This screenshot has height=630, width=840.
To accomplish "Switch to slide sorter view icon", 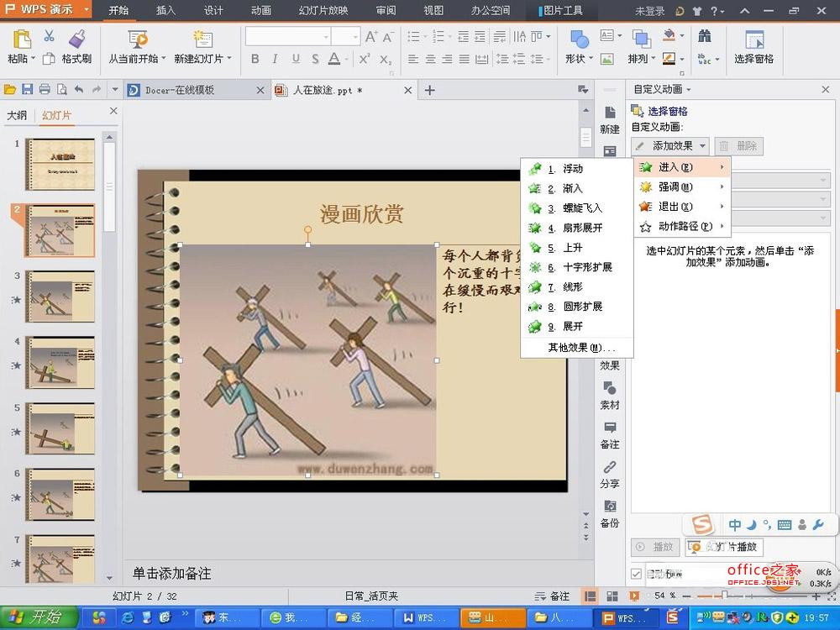I will click(612, 596).
